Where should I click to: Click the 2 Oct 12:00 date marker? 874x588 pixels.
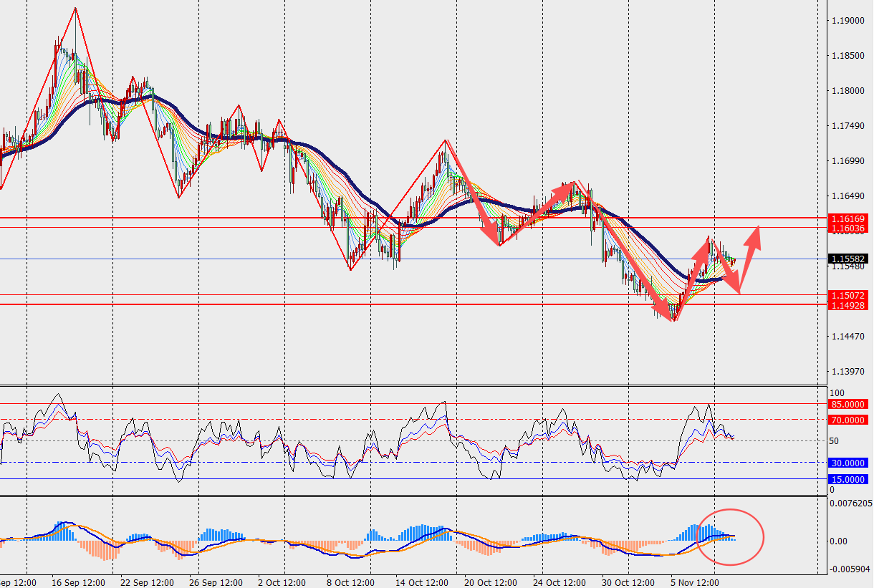tap(280, 582)
